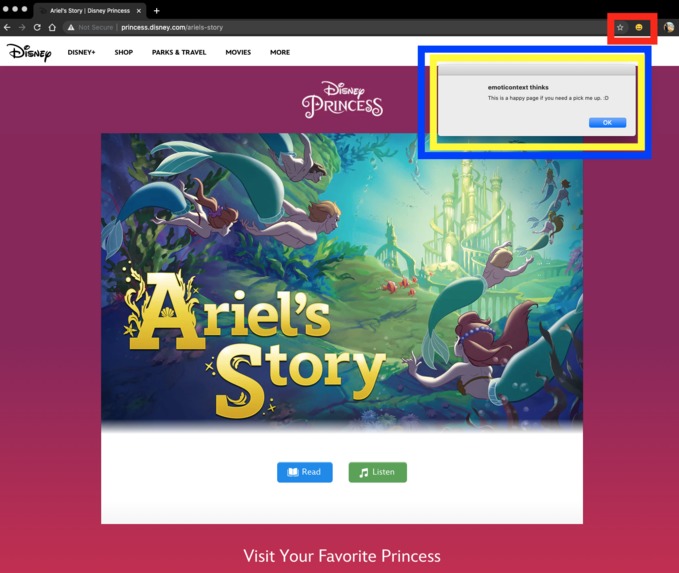Click the 'happy page' alert message text

point(548,98)
